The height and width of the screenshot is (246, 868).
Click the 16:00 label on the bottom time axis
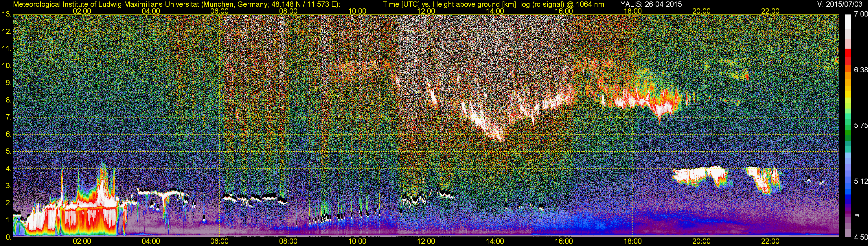pyautogui.click(x=564, y=241)
